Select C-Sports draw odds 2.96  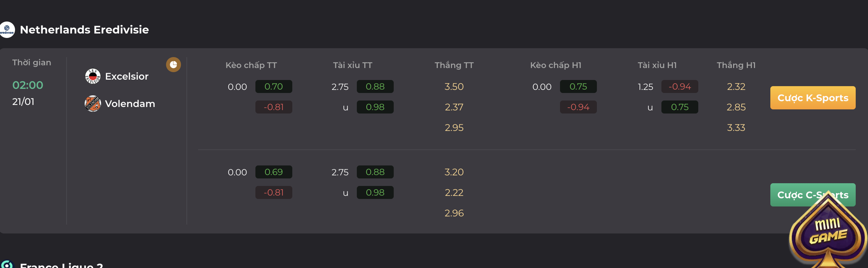(454, 213)
